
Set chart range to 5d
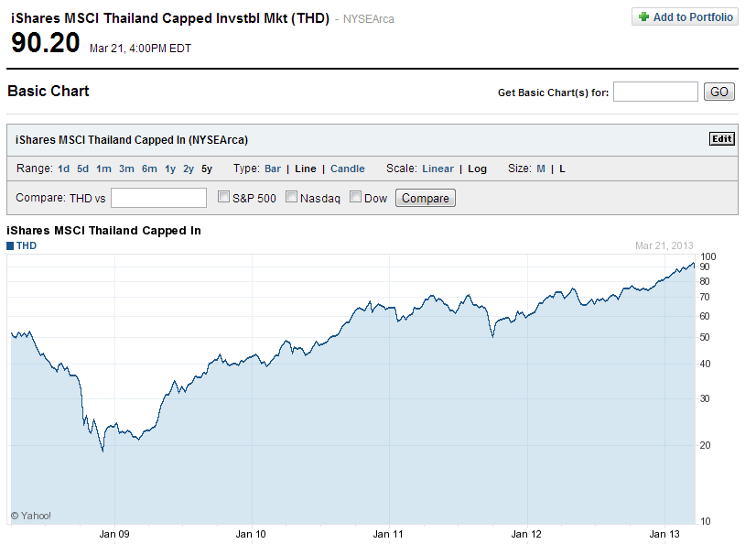(x=83, y=169)
